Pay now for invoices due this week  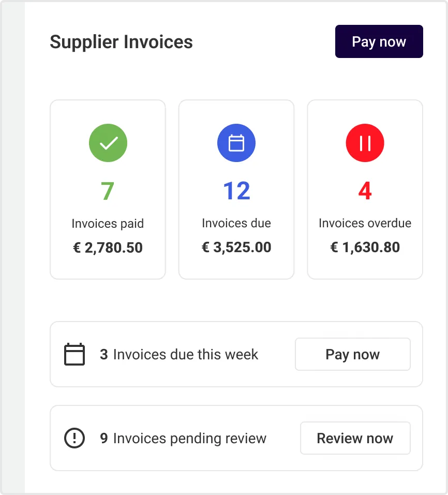point(353,354)
